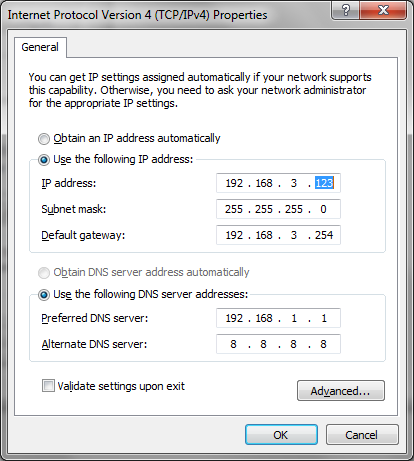This screenshot has height=461, width=414.
Task: Select Use the following DNS server addresses
Action: 44,295
